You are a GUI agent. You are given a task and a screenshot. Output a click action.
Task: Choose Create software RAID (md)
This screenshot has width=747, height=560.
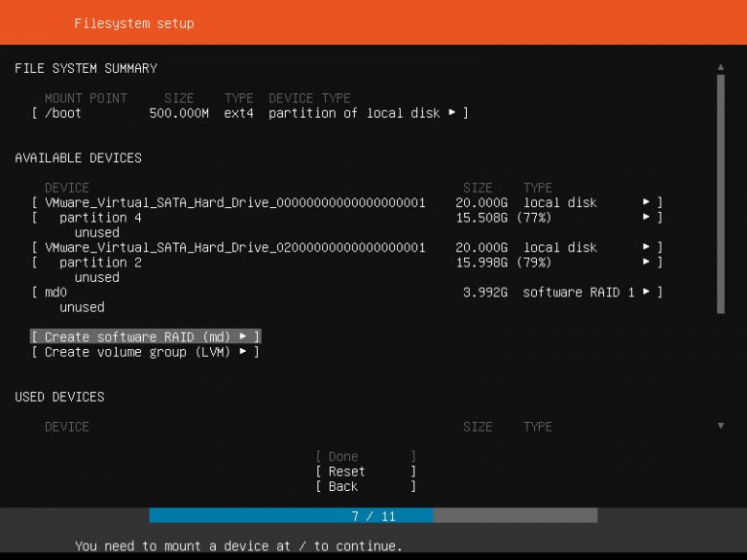coord(145,337)
